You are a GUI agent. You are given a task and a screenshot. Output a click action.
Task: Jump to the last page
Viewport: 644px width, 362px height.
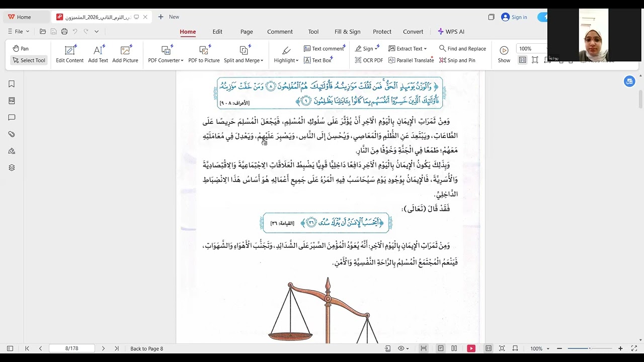(x=117, y=348)
